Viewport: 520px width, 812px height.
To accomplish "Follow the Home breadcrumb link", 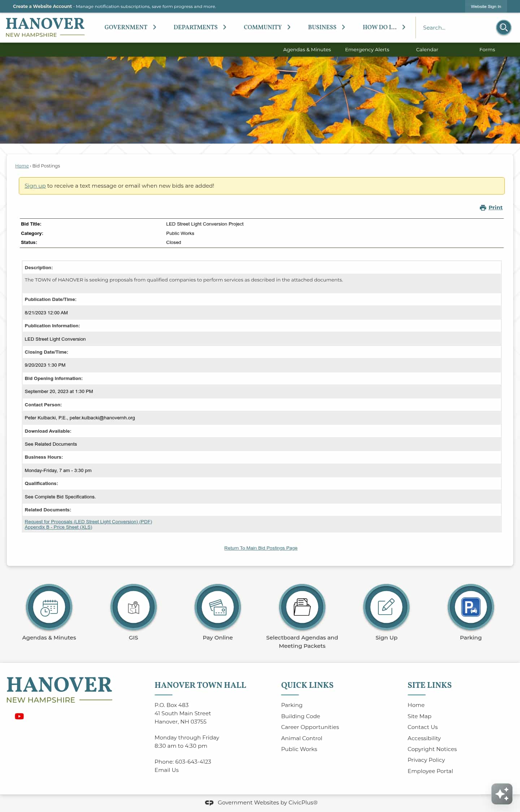I will pyautogui.click(x=22, y=166).
